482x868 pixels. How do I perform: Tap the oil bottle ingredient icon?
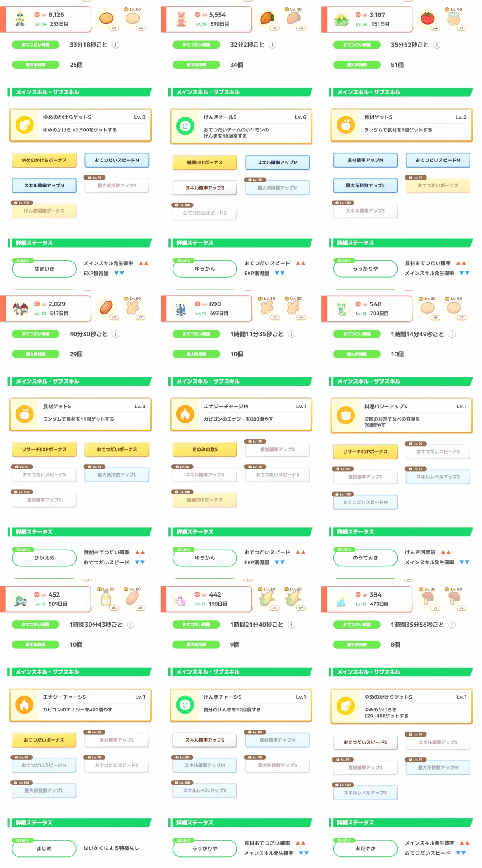(x=106, y=598)
